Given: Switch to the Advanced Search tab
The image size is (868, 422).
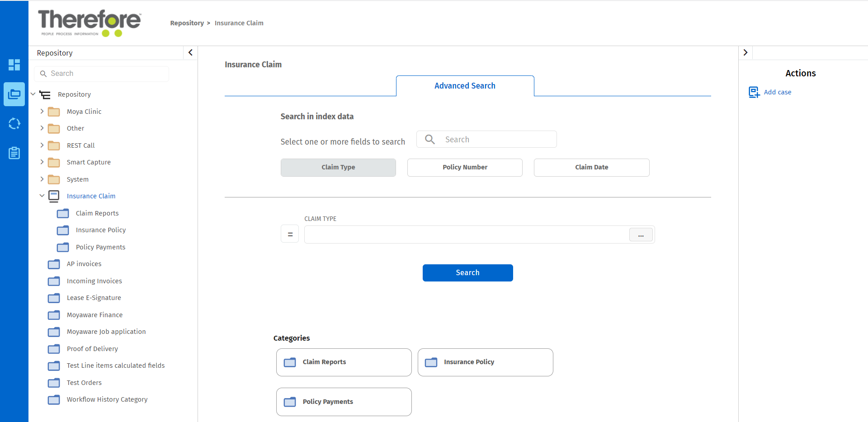Looking at the screenshot, I should tap(465, 86).
